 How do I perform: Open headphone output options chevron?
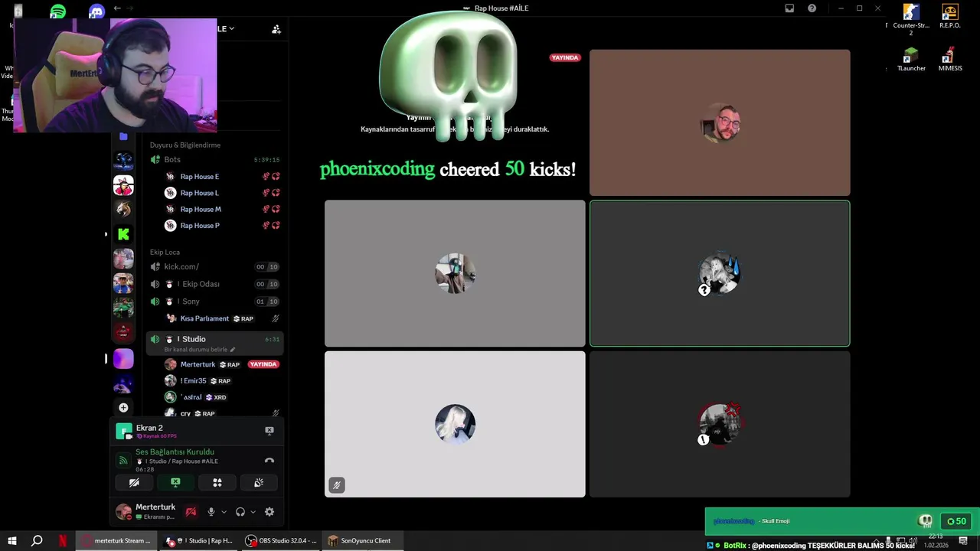coord(253,512)
